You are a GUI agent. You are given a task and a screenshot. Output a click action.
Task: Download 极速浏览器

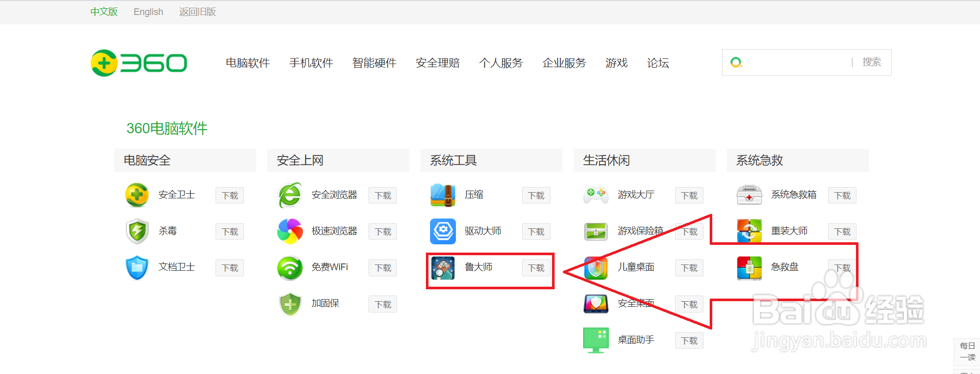coord(382,231)
